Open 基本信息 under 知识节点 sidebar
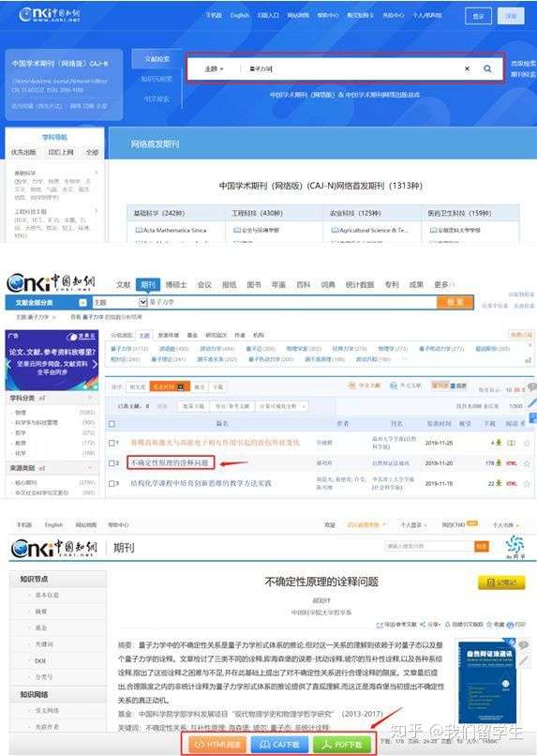537x756 pixels. [47, 596]
